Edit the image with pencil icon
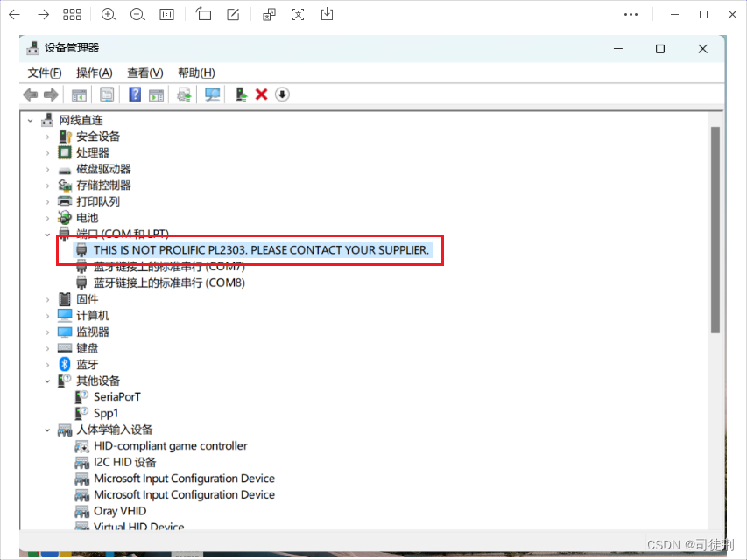747x560 pixels. 233,14
